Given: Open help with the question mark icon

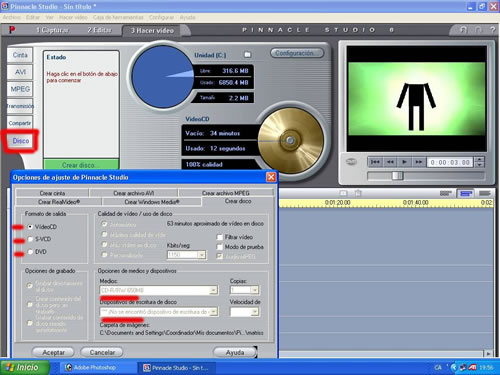Looking at the screenshot, I should (x=492, y=30).
